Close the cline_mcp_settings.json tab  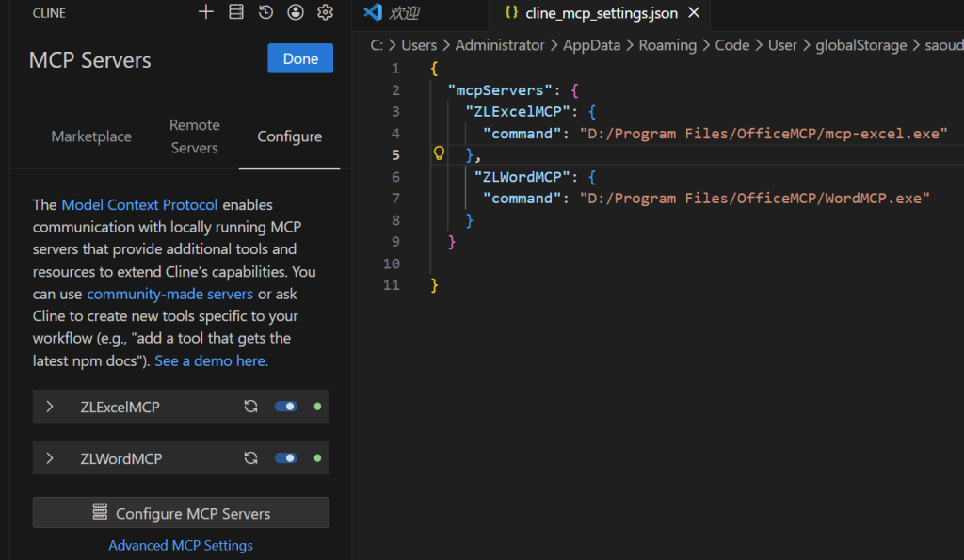694,12
